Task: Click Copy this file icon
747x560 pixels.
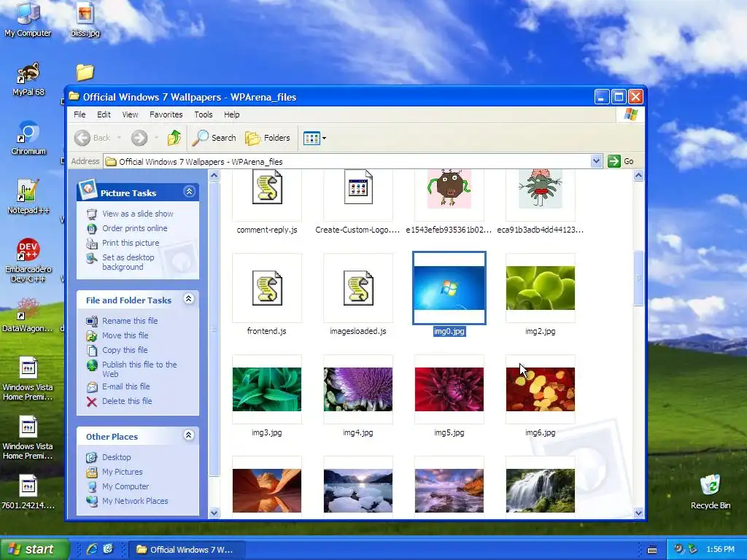Action: point(92,351)
